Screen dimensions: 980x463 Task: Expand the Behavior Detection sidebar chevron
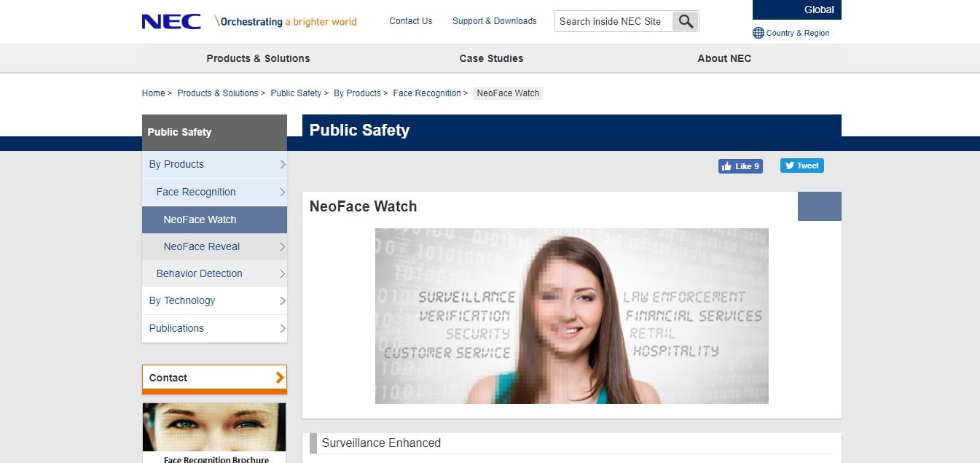pos(283,274)
